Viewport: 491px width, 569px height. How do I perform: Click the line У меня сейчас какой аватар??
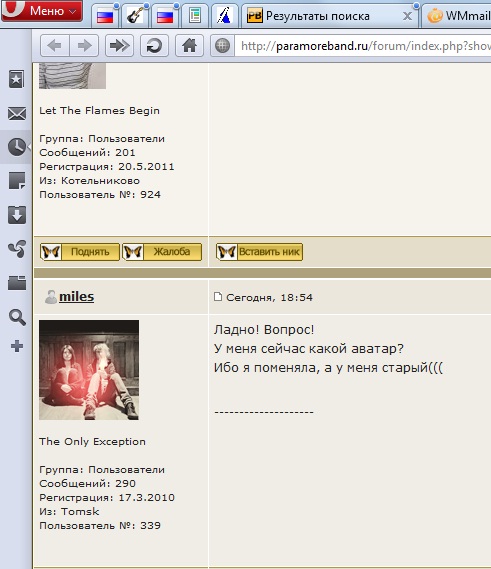coord(309,349)
